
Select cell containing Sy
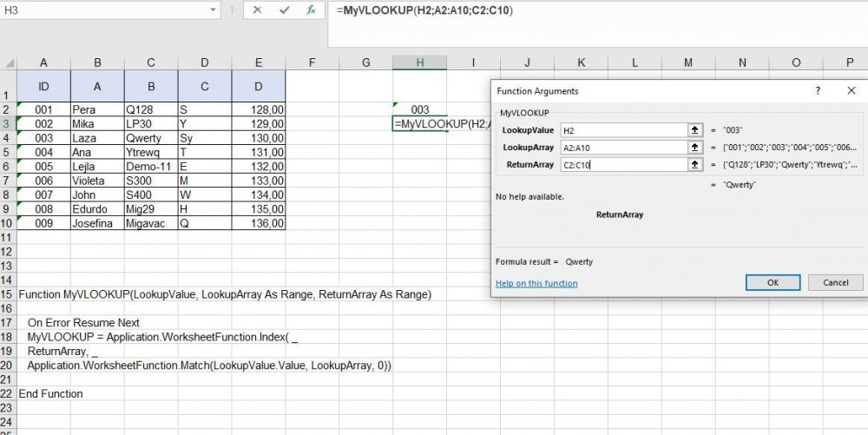205,138
